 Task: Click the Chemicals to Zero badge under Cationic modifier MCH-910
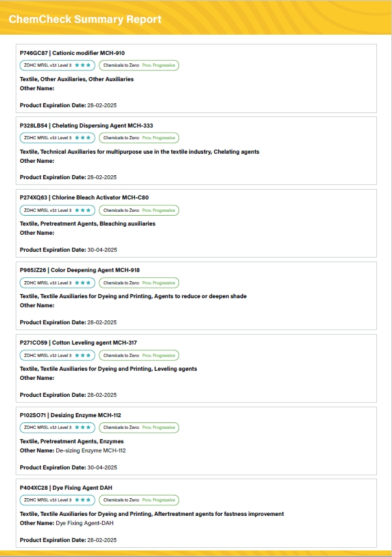click(139, 65)
